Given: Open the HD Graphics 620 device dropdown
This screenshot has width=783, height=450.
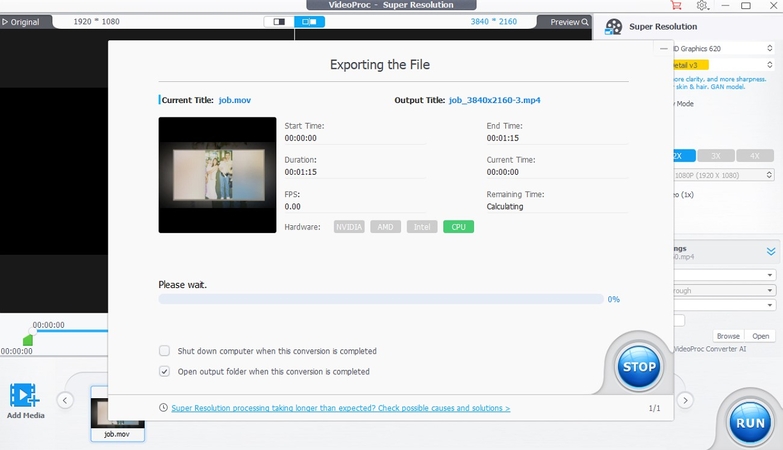Looking at the screenshot, I should pyautogui.click(x=723, y=48).
